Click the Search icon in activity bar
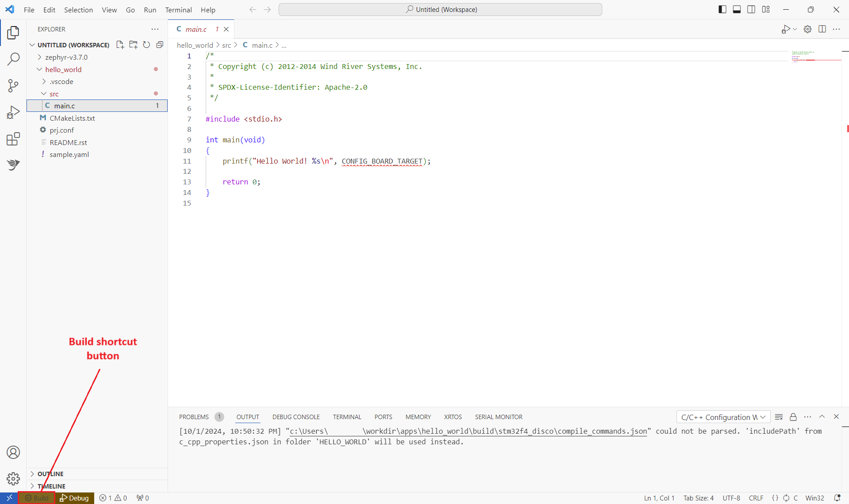Image resolution: width=849 pixels, height=504 pixels. click(x=13, y=59)
